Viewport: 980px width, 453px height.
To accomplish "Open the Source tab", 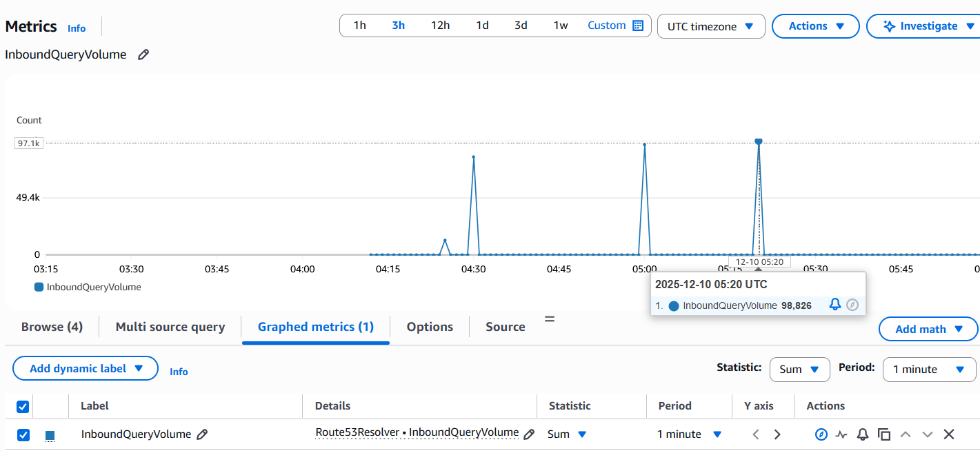I will (506, 327).
